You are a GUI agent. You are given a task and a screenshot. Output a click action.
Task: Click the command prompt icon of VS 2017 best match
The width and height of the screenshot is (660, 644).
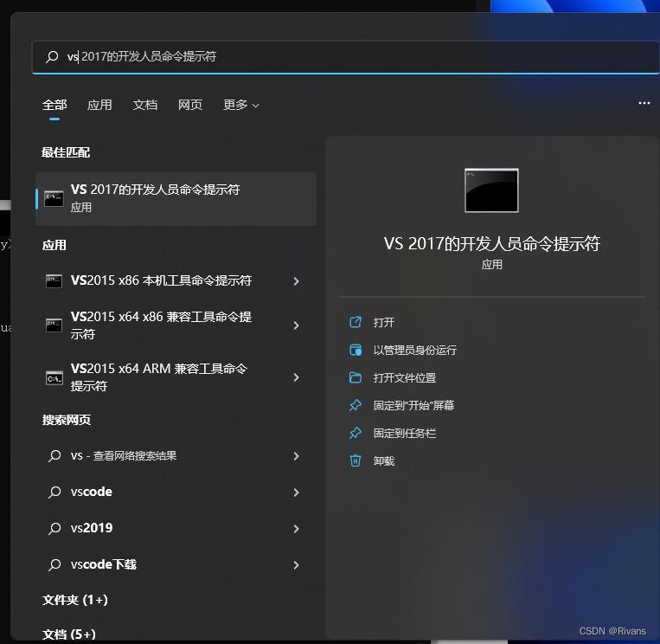(54, 199)
